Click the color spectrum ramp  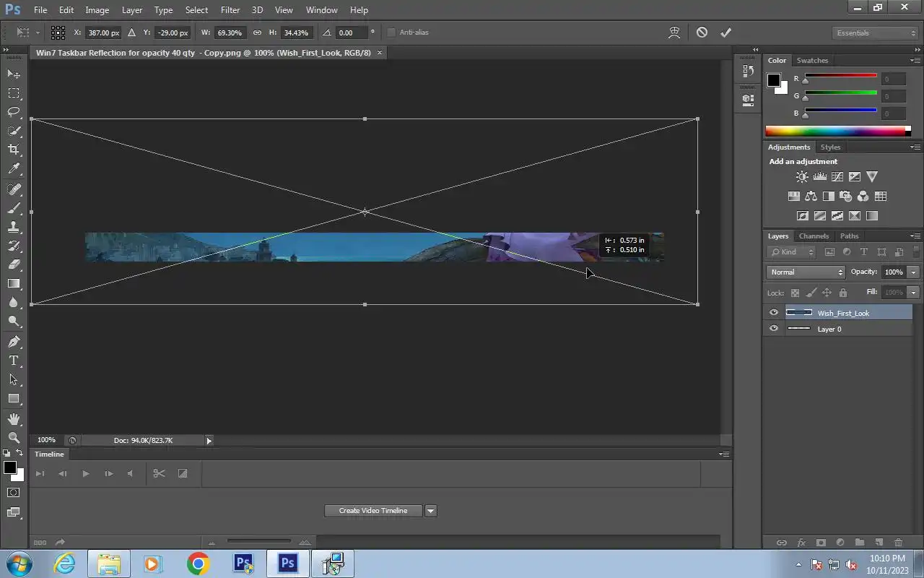[838, 131]
